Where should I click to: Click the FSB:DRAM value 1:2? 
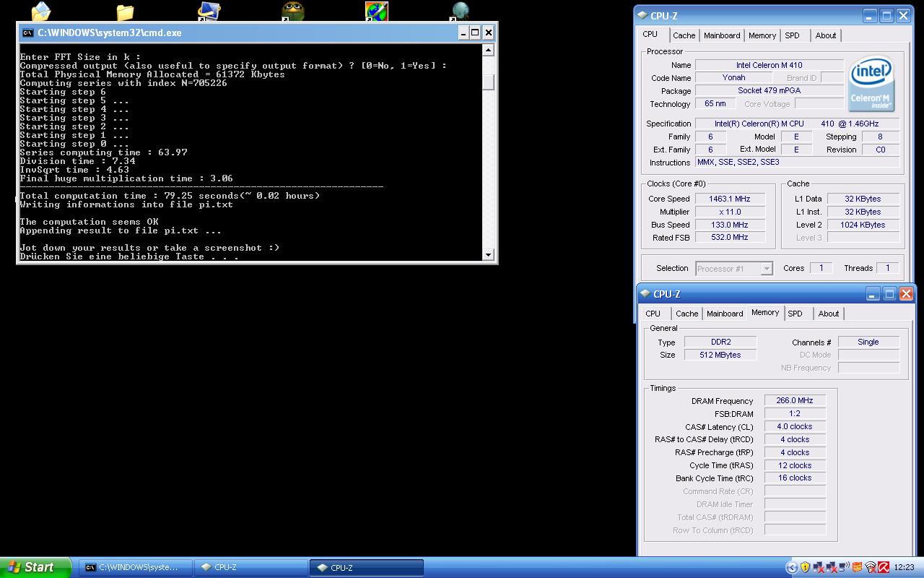click(795, 414)
